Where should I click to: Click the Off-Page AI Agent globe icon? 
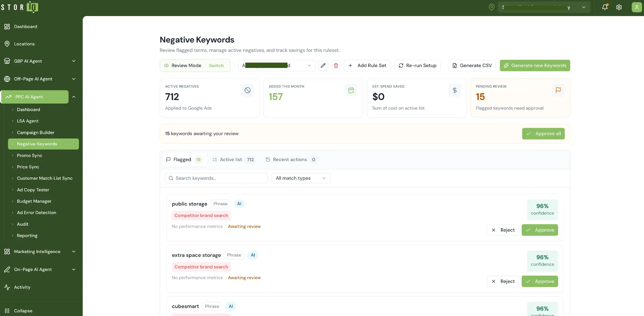pyautogui.click(x=7, y=79)
